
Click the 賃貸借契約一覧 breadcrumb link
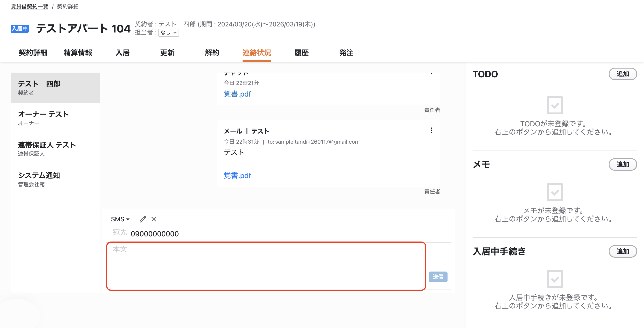click(x=30, y=6)
